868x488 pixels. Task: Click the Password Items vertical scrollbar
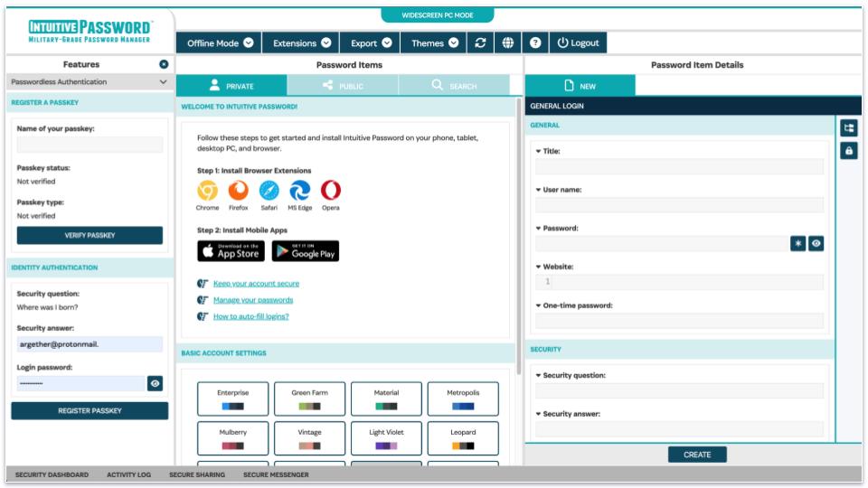tap(519, 237)
